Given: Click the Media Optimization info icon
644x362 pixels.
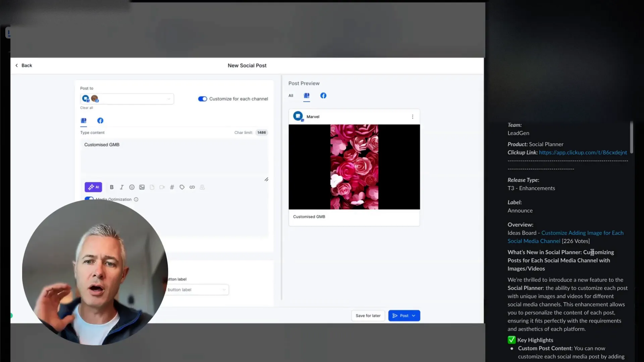Looking at the screenshot, I should point(136,199).
